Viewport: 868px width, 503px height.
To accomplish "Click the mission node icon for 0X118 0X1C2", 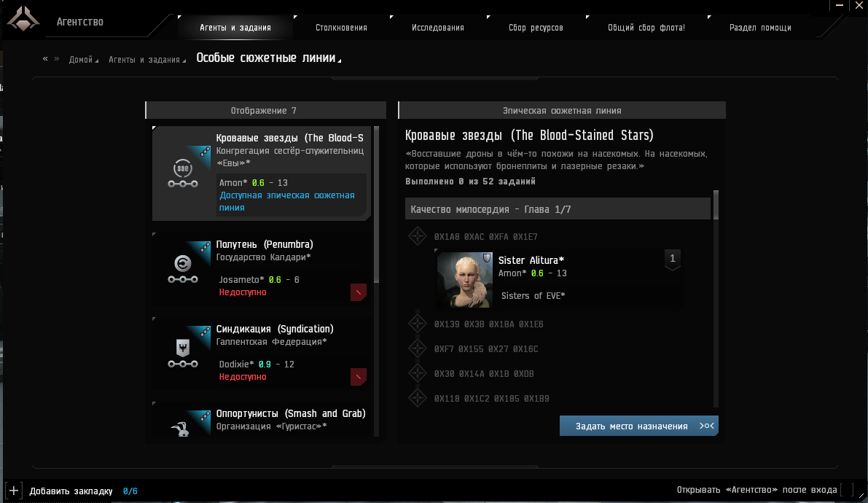I will (x=418, y=398).
